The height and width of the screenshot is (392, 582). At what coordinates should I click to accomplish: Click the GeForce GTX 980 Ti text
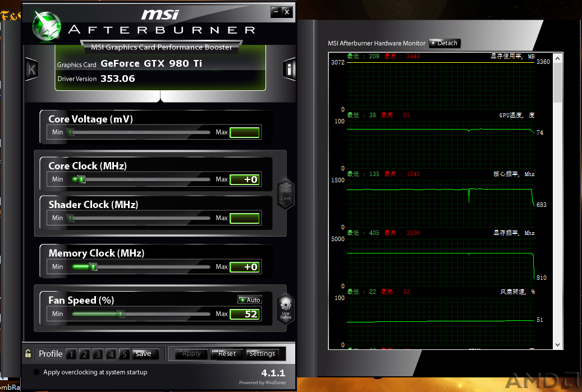tap(152, 63)
